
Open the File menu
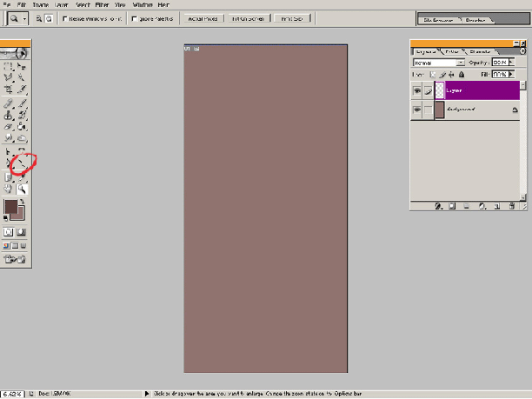(x=7, y=4)
